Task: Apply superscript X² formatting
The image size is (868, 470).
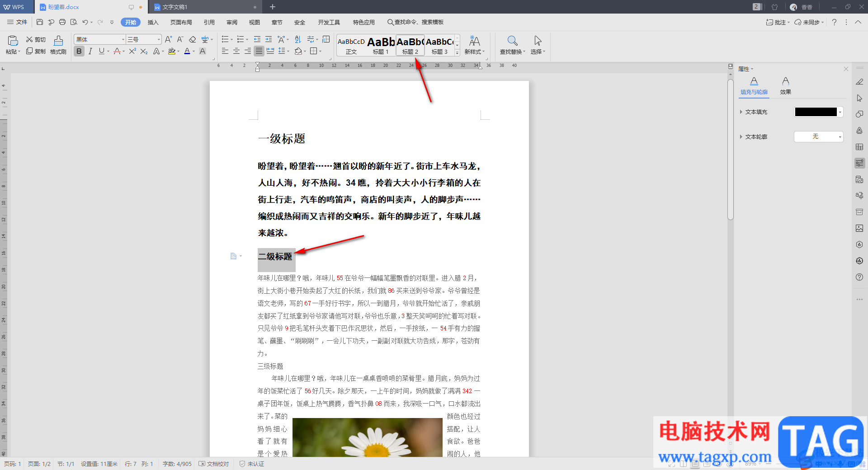Action: pos(132,51)
